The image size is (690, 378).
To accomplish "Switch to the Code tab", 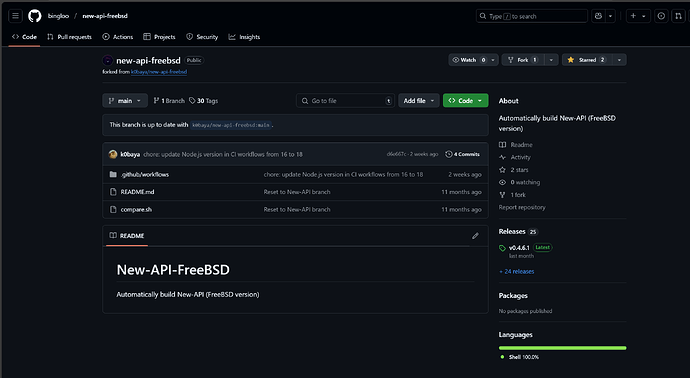I will (24, 37).
